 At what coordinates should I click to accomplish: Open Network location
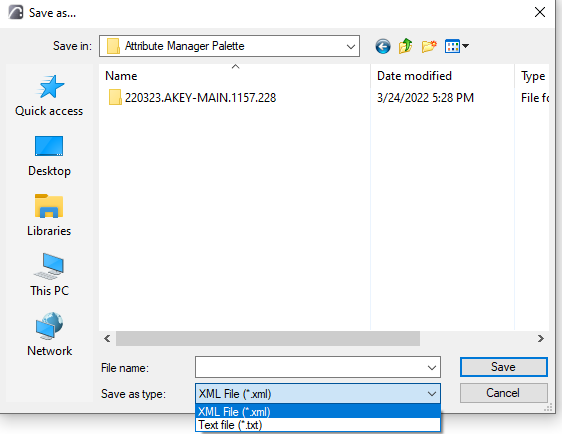point(49,335)
